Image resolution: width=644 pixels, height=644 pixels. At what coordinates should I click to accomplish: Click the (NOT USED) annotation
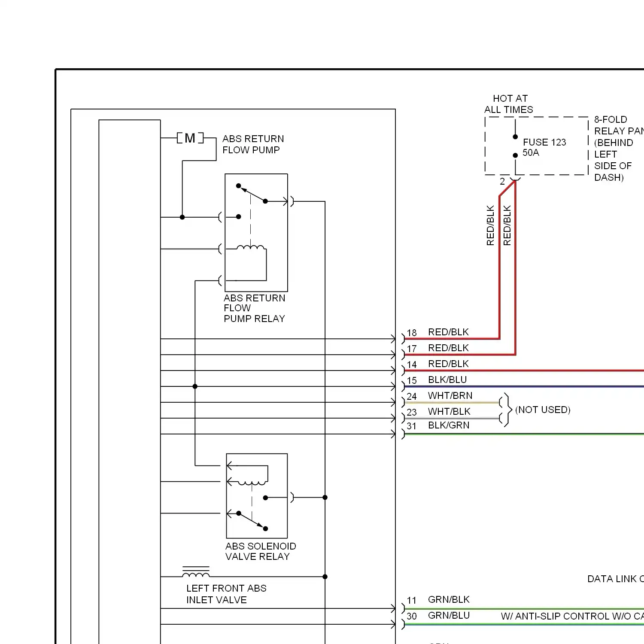543,410
